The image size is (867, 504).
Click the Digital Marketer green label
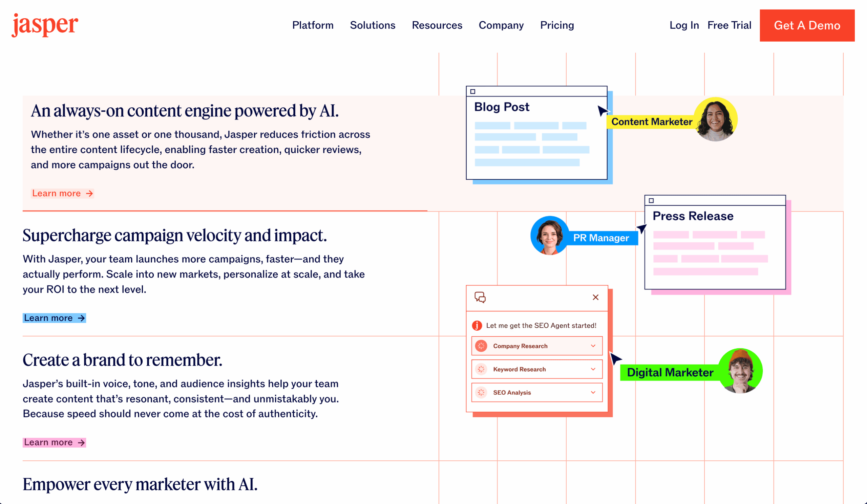pyautogui.click(x=670, y=372)
